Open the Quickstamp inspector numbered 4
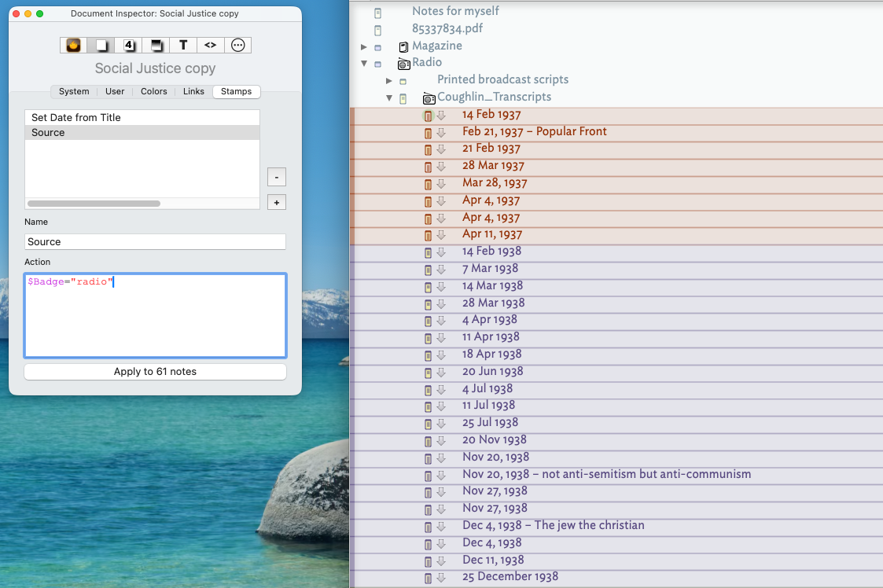The width and height of the screenshot is (883, 588). [x=128, y=46]
